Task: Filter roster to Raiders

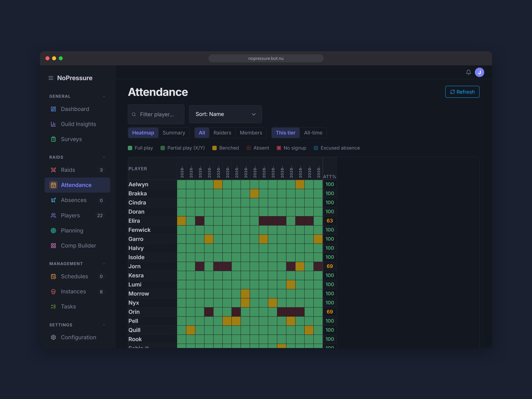Action: point(222,133)
